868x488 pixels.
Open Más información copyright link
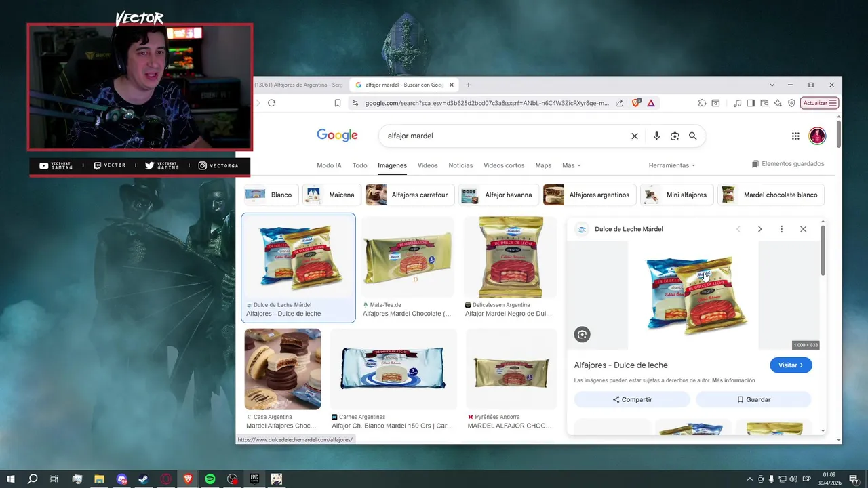734,380
